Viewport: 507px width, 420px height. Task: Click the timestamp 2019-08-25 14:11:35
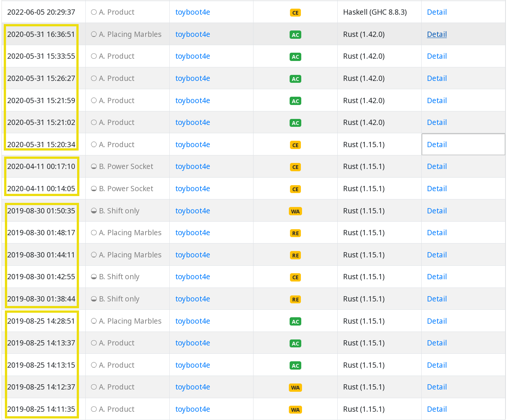[x=41, y=409]
